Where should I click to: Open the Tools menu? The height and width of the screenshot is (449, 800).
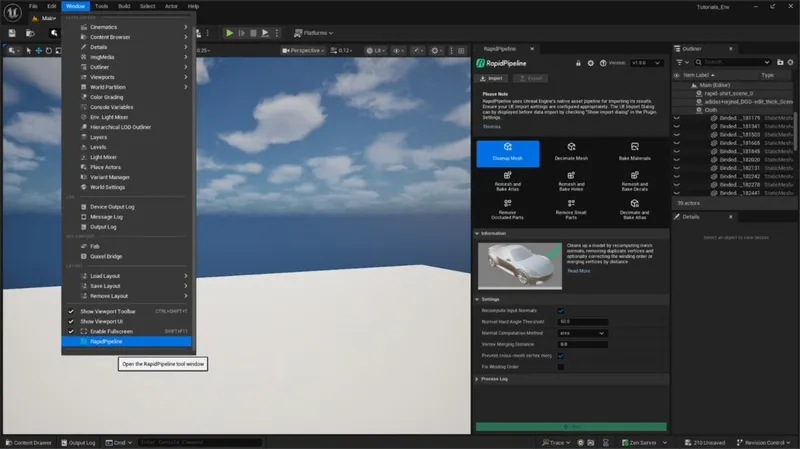click(x=101, y=6)
